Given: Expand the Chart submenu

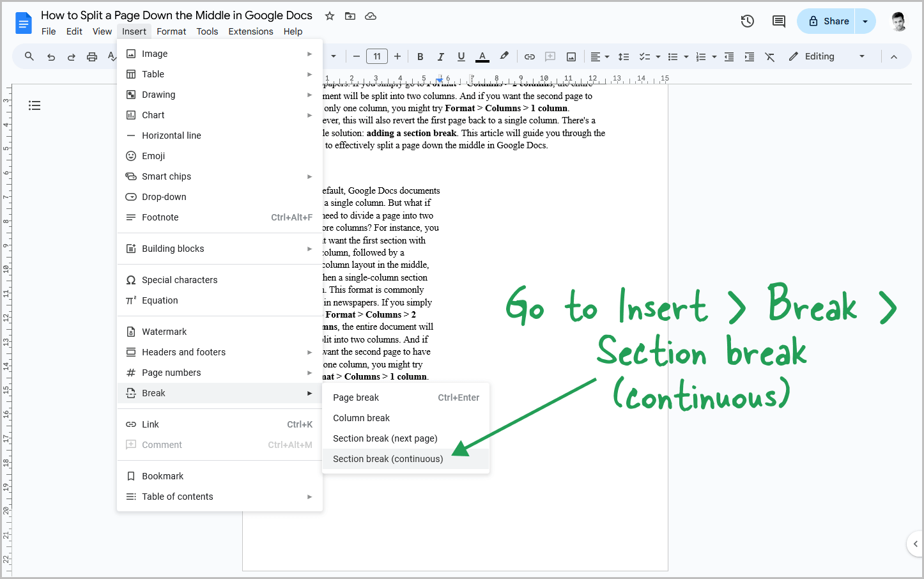Looking at the screenshot, I should pyautogui.click(x=220, y=115).
